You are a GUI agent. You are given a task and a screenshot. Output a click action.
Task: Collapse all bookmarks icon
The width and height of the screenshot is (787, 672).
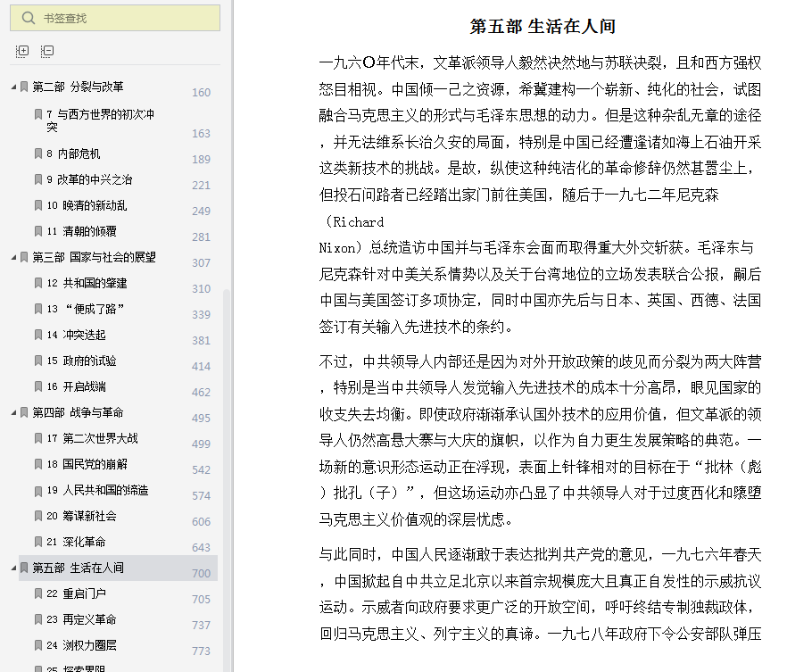(47, 51)
